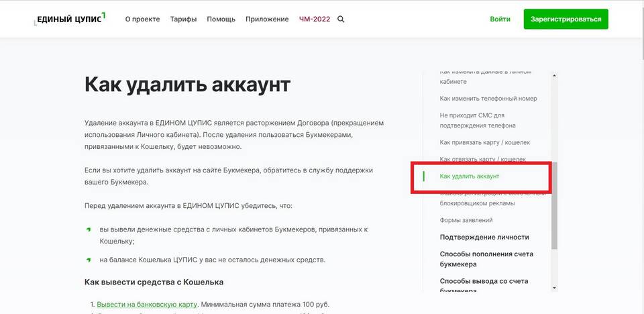This screenshot has width=644, height=314.
Task: Click the sidebar scrollbar thumb
Action: pos(554,205)
